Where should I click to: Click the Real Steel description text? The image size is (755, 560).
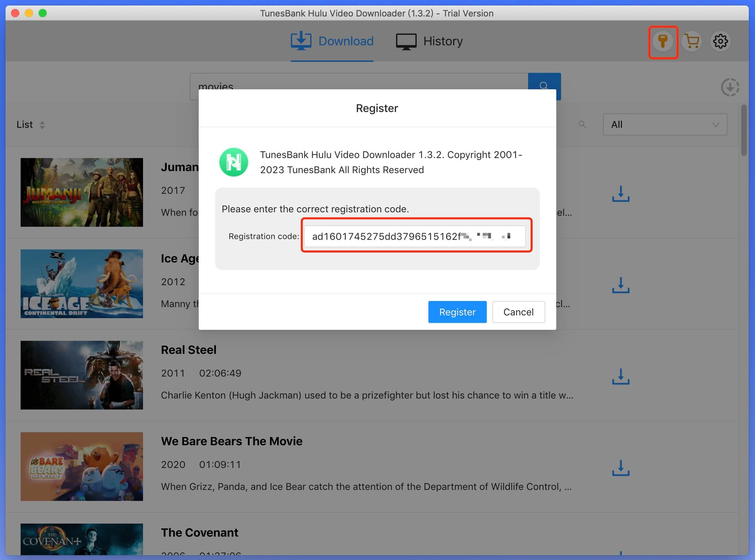point(367,395)
